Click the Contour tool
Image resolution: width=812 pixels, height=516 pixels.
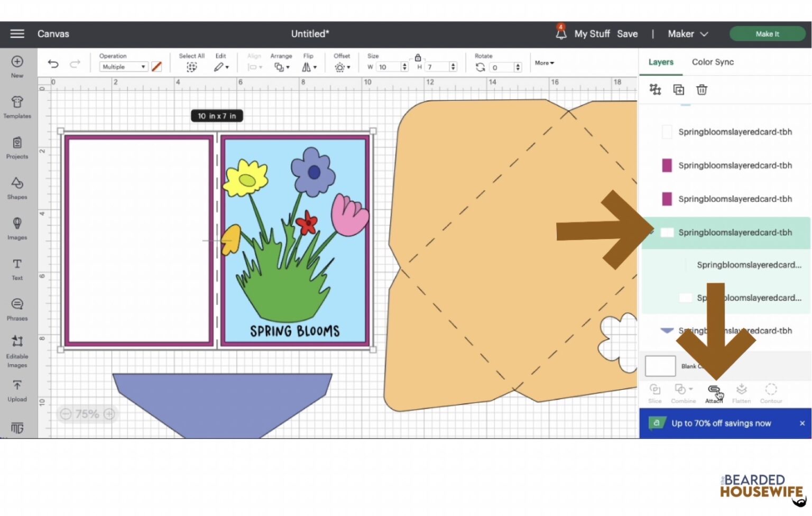(x=771, y=394)
